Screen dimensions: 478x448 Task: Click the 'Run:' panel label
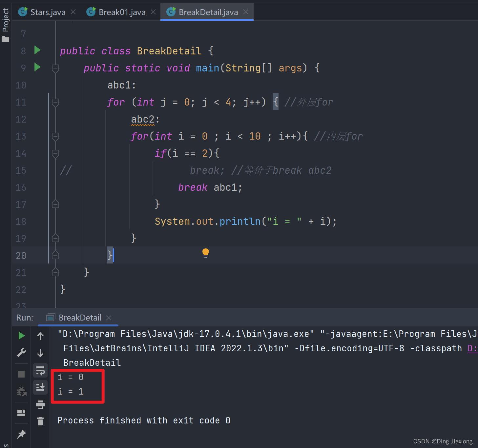point(25,318)
